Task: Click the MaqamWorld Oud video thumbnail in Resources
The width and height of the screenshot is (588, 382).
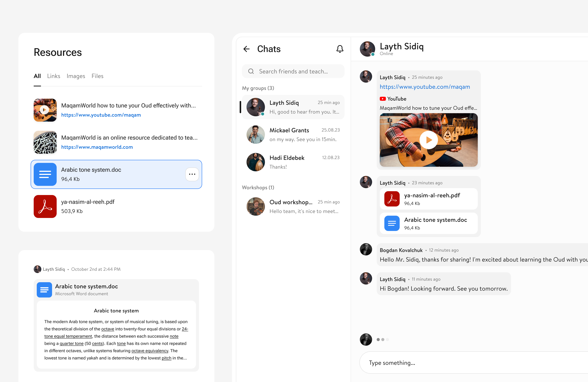Action: tap(45, 110)
